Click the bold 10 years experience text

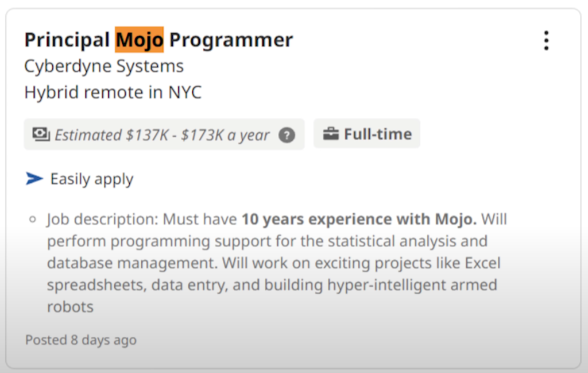pyautogui.click(x=359, y=219)
